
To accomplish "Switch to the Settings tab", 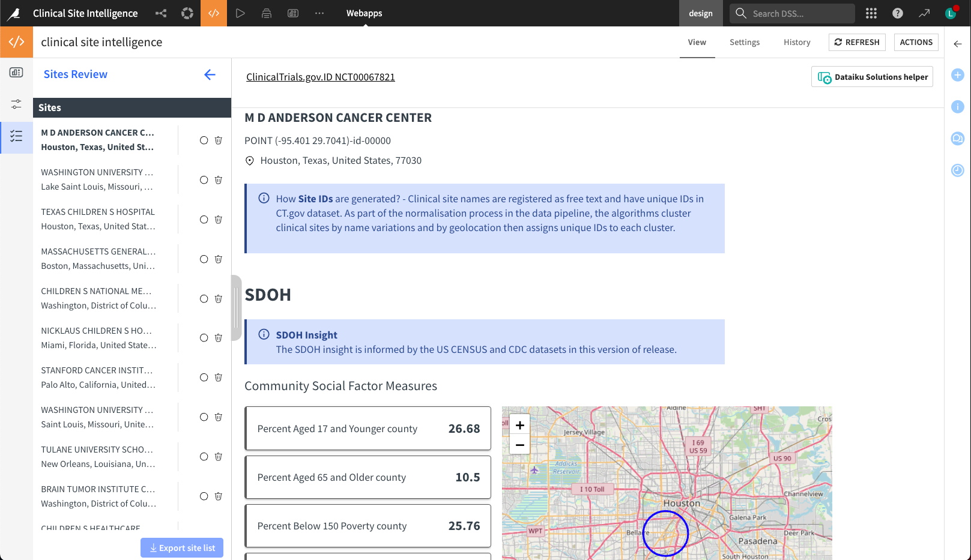I will 745,42.
